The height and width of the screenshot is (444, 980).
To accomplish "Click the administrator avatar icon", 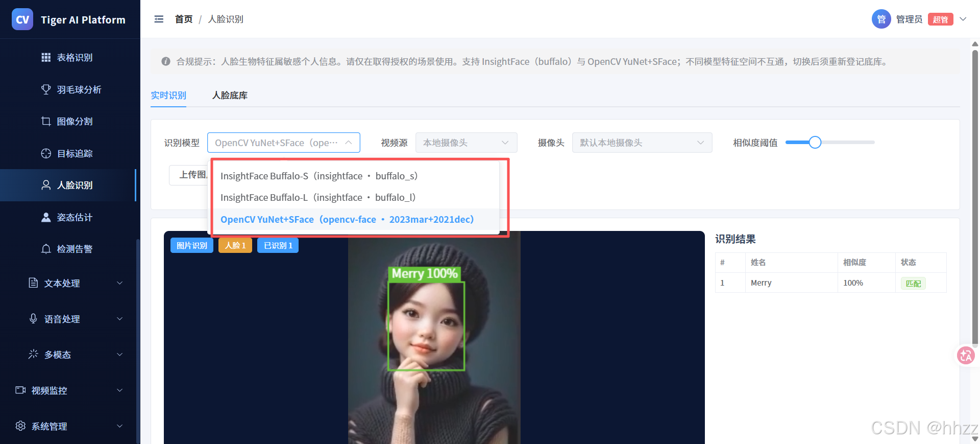I will (881, 19).
